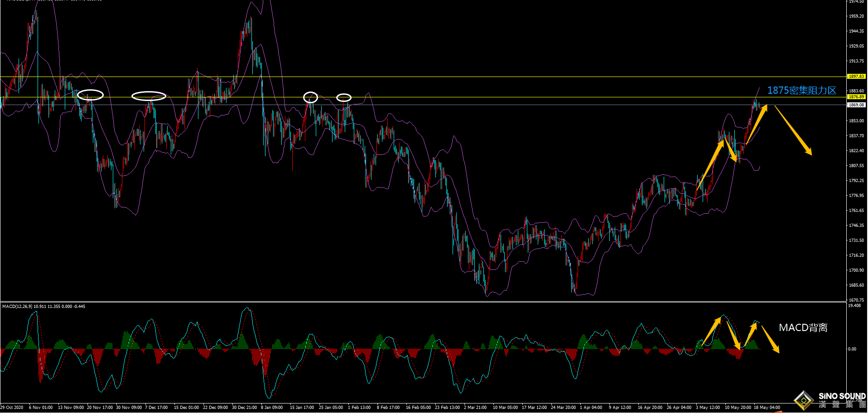Click the 1716.20 price axis label

click(856, 255)
